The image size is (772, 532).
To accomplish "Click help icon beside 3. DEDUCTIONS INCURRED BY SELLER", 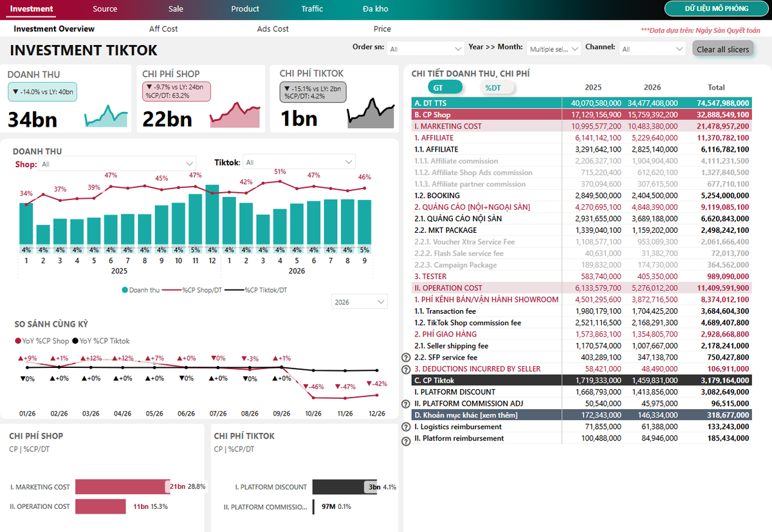I will coord(405,369).
